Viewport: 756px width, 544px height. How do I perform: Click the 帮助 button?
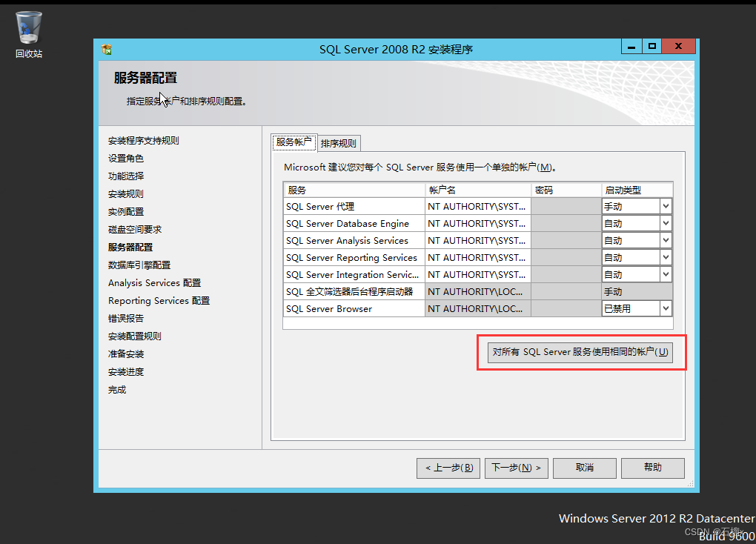[653, 468]
